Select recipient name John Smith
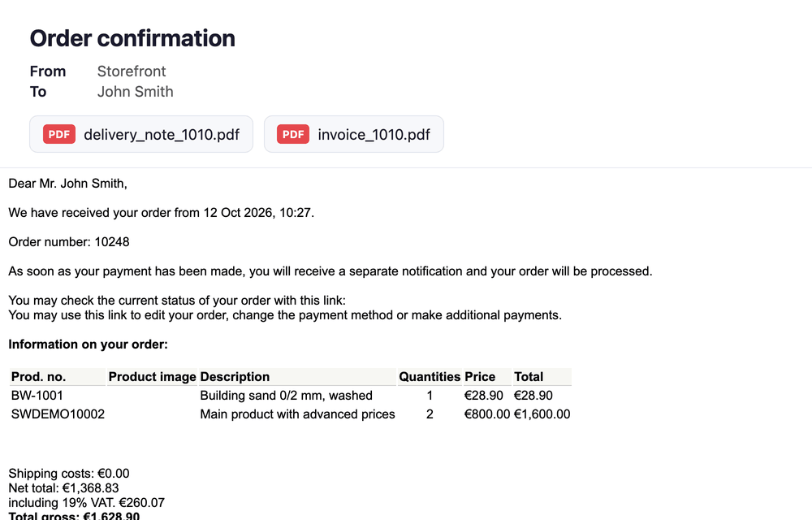 point(135,92)
